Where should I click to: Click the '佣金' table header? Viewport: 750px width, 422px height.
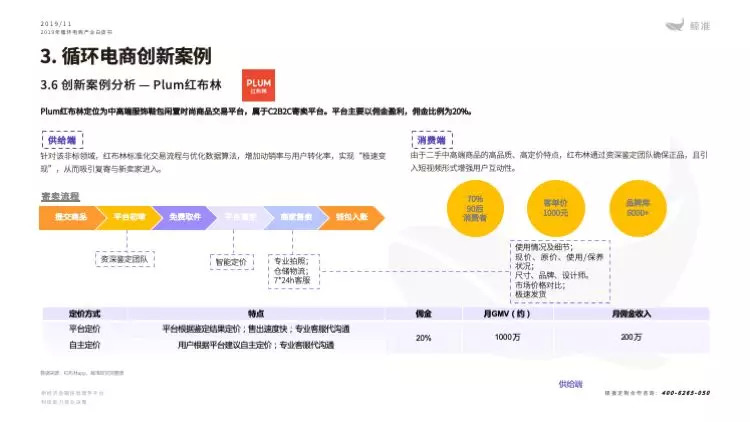coord(423,314)
